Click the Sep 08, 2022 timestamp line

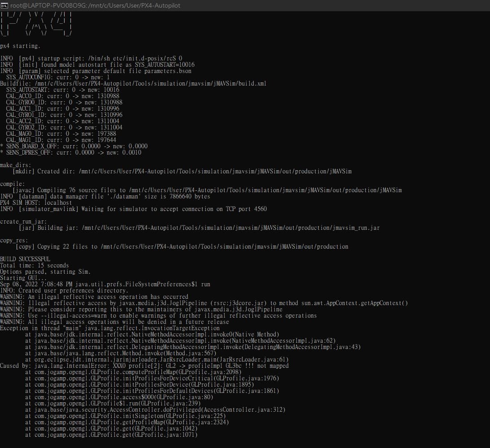point(105,284)
